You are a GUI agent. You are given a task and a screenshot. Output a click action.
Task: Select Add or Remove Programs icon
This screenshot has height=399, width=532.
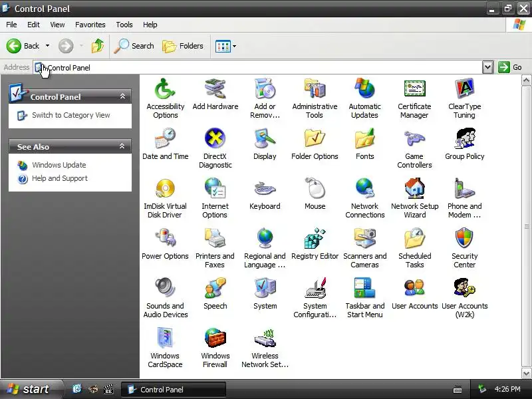[x=265, y=89]
